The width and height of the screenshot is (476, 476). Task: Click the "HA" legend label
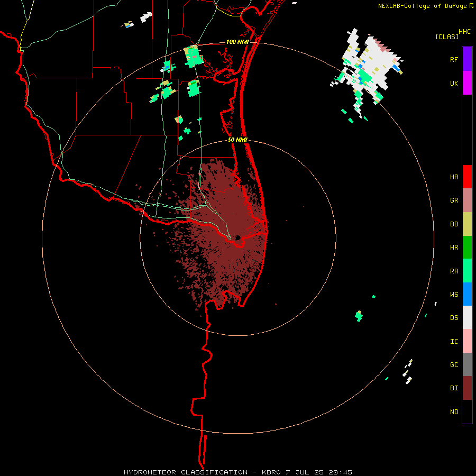coord(454,177)
